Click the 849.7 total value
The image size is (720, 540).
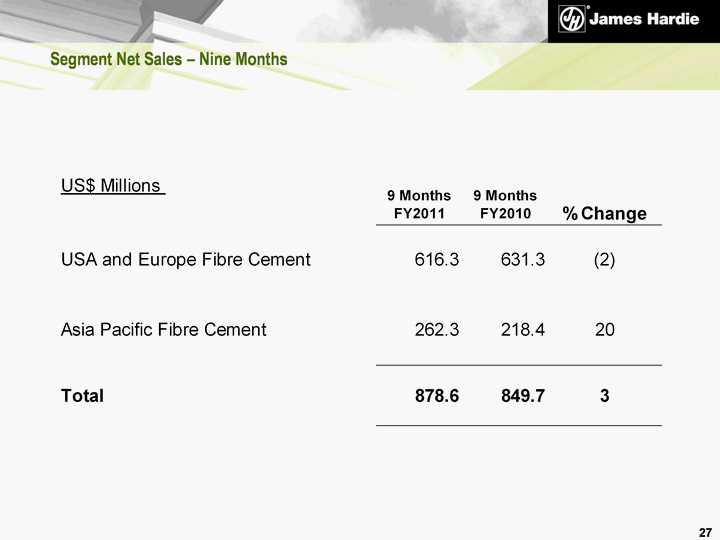(x=523, y=396)
